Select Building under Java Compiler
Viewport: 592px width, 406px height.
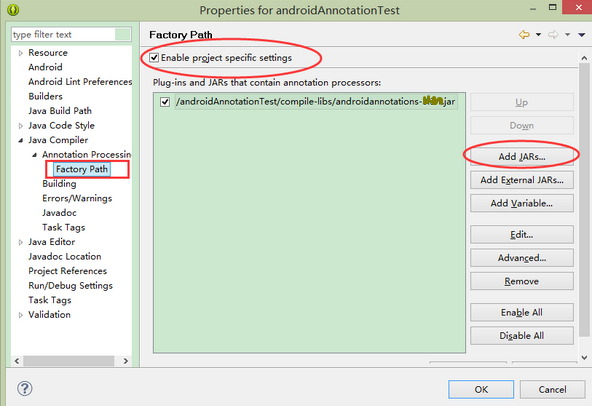59,184
